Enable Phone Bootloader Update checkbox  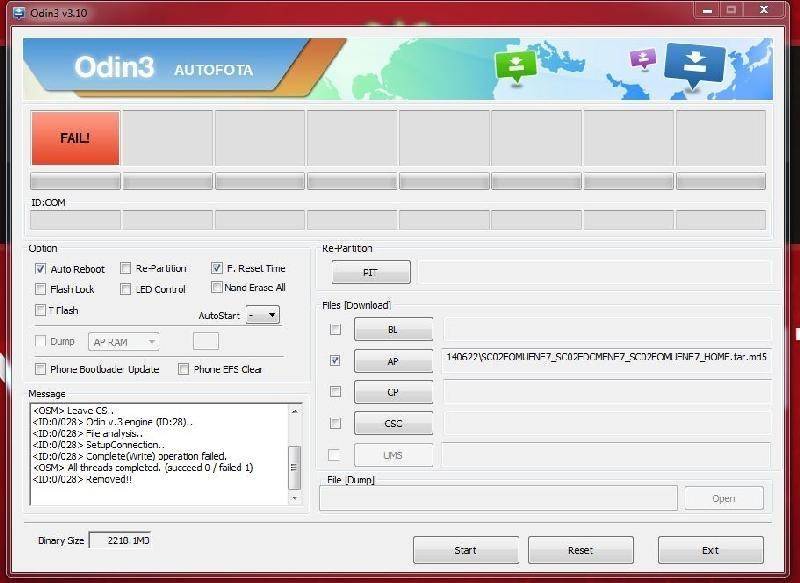[x=40, y=369]
